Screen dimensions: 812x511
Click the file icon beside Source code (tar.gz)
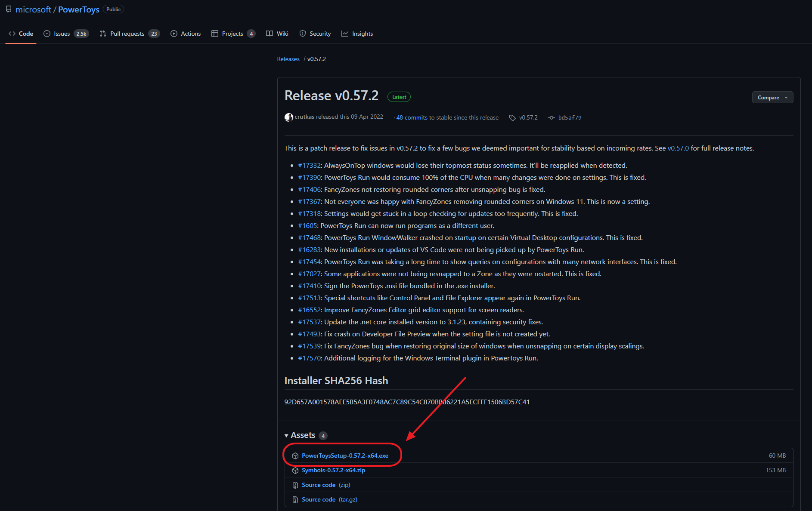[x=295, y=500]
